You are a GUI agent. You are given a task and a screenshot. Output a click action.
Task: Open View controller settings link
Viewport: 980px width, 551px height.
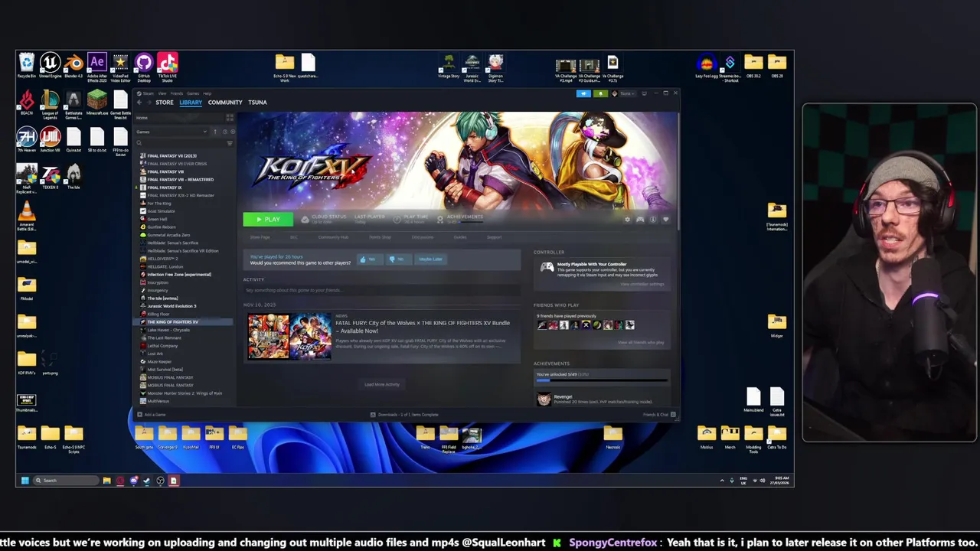click(642, 284)
